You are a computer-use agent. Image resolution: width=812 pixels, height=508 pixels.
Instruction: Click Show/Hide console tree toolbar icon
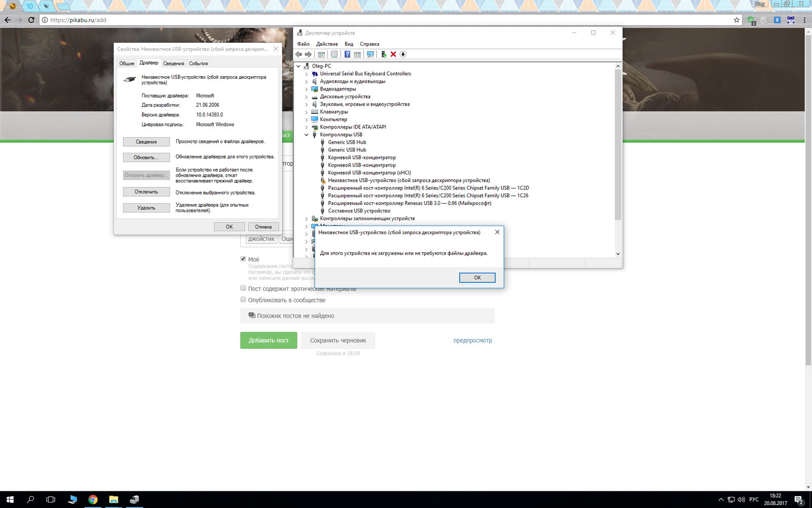(321, 54)
